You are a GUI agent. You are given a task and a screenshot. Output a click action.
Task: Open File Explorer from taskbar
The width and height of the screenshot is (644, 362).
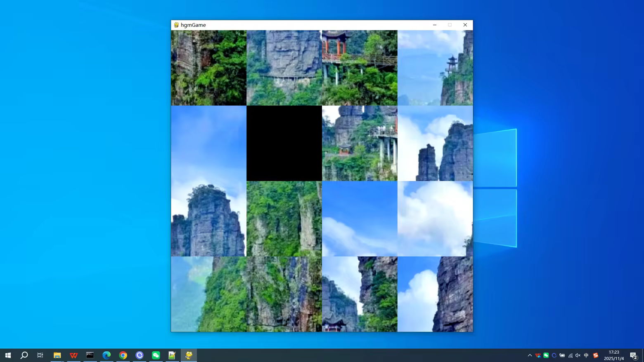[57, 355]
